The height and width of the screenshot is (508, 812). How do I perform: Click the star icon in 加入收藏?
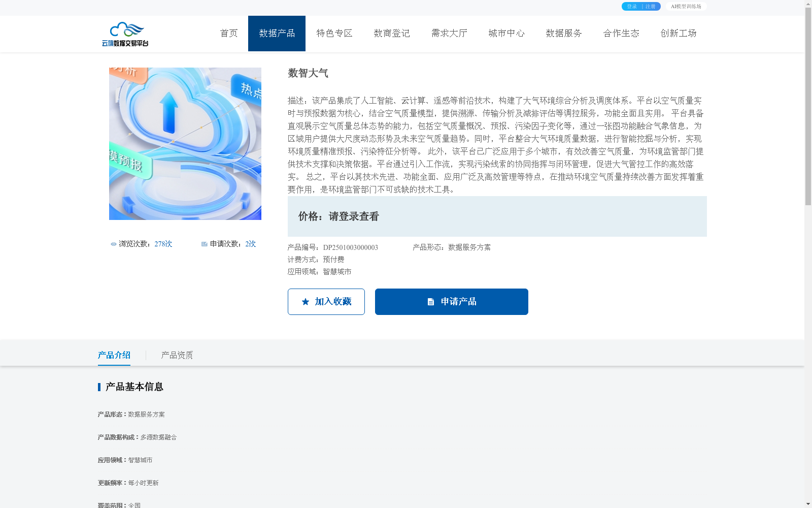tap(306, 302)
